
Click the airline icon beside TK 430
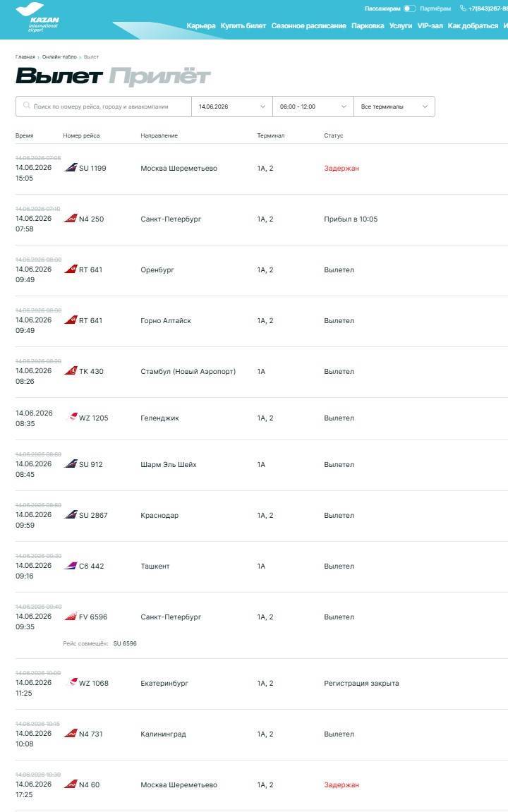(71, 371)
